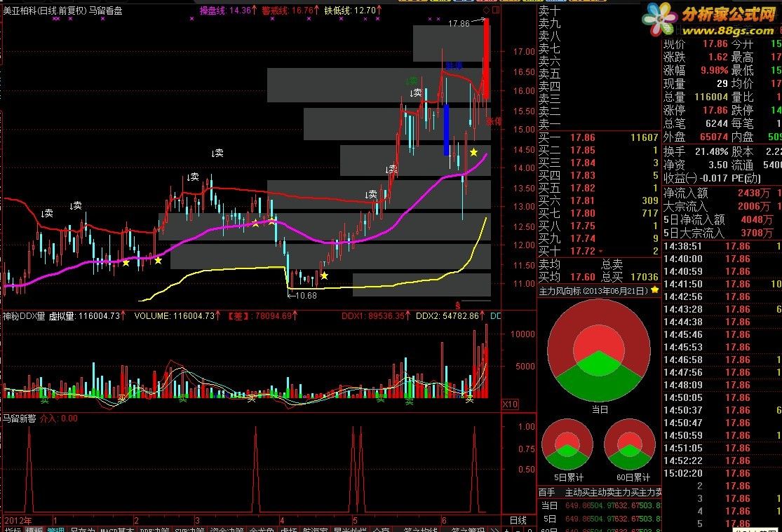Click the 另存为 tab at the bottom
This screenshot has height=532, width=782.
click(82, 529)
